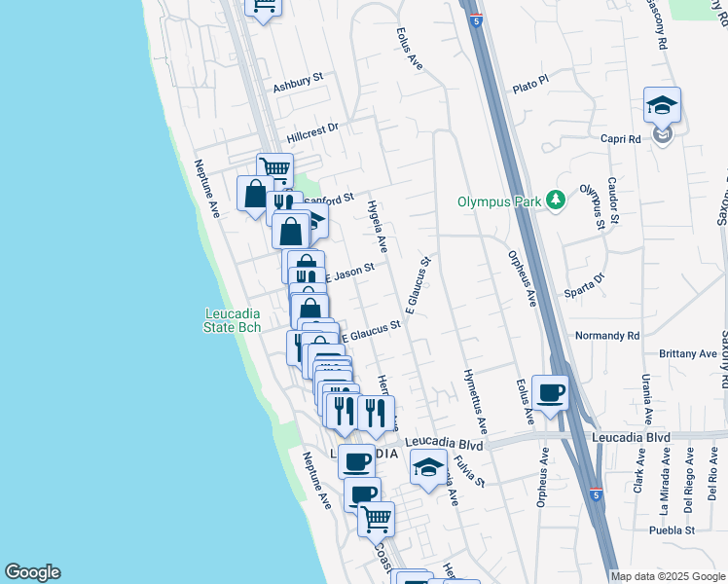Click the restaurant marker next to Hermes Ave
This screenshot has width=728, height=584.
click(377, 416)
